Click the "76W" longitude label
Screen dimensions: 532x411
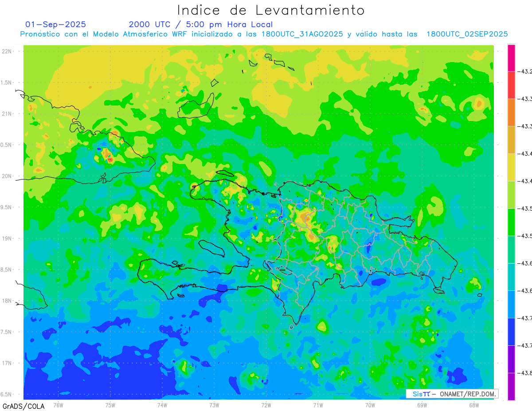tap(58, 405)
